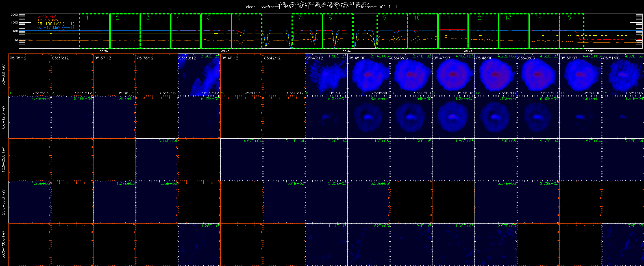Select interval 4 box in the light curve
The height and width of the screenshot is (266, 644).
point(186,31)
